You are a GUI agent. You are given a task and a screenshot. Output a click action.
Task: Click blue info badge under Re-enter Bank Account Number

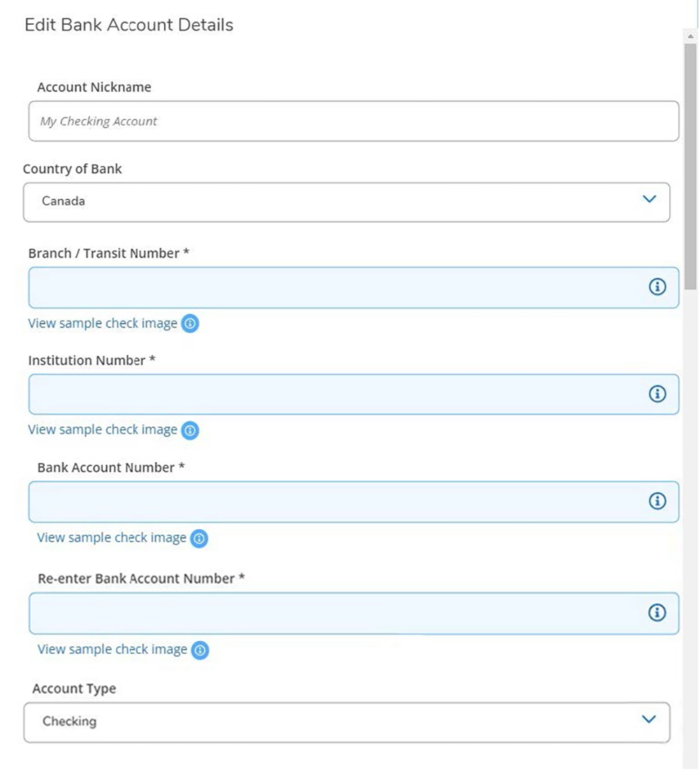pyautogui.click(x=200, y=650)
